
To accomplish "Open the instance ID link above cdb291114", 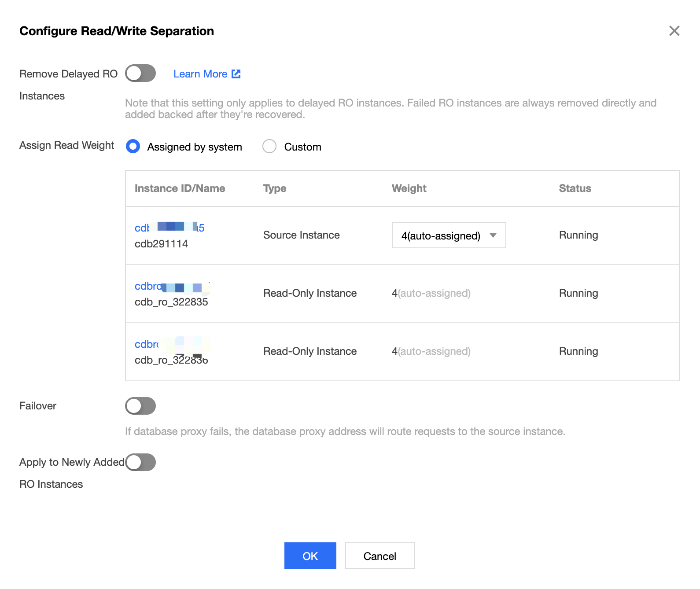I will click(x=169, y=228).
